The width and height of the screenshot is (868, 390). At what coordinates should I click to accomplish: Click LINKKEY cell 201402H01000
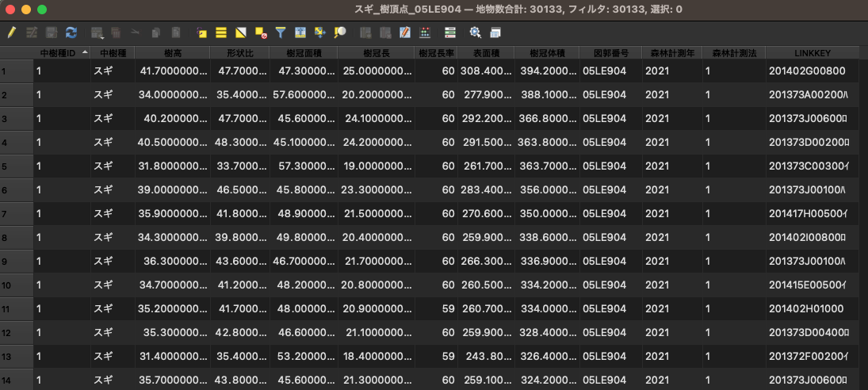[x=811, y=308]
